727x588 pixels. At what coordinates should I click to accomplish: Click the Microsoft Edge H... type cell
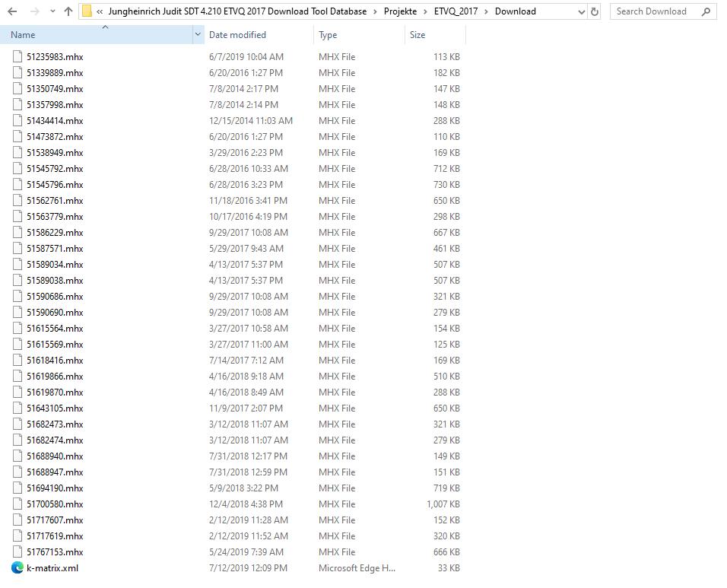357,568
